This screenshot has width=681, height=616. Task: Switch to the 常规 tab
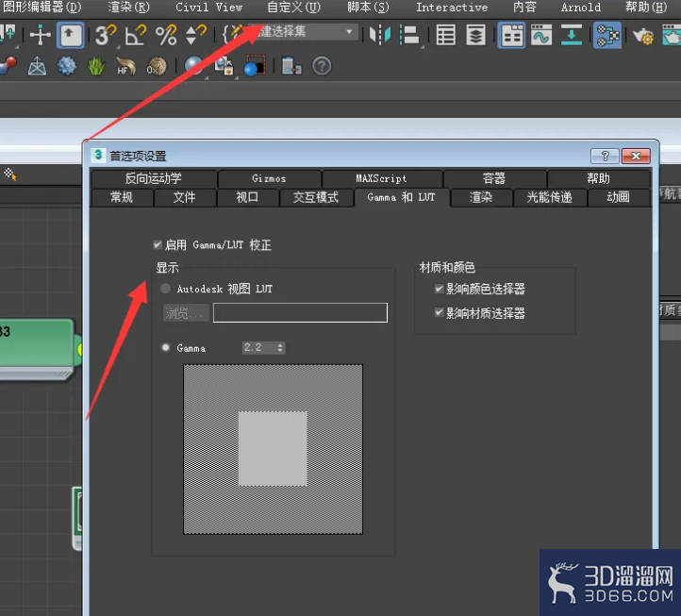pyautogui.click(x=122, y=198)
